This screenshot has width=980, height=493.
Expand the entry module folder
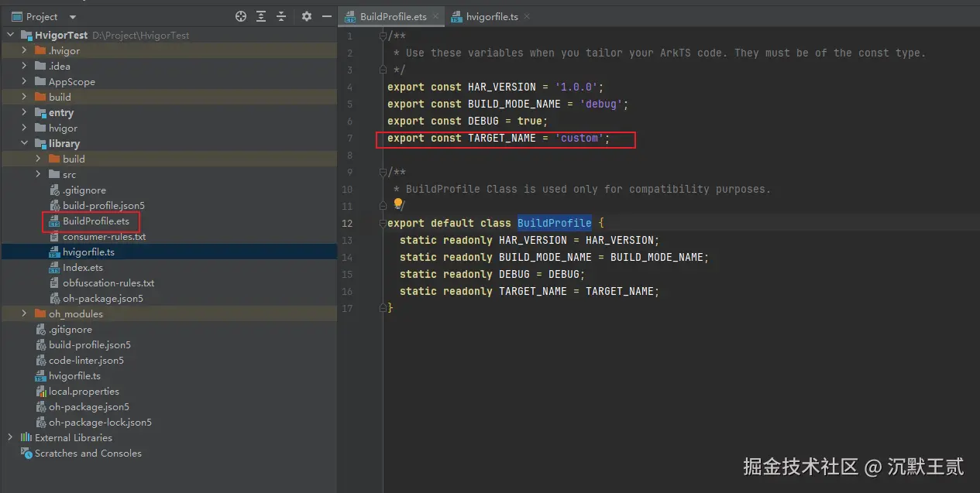point(24,112)
